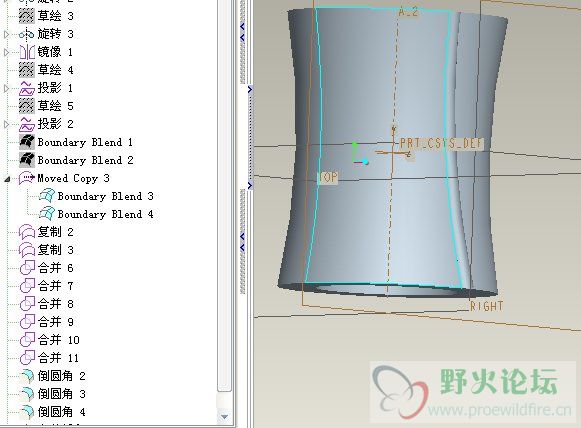Collapse the Moved Copy 3 group

(x=7, y=179)
